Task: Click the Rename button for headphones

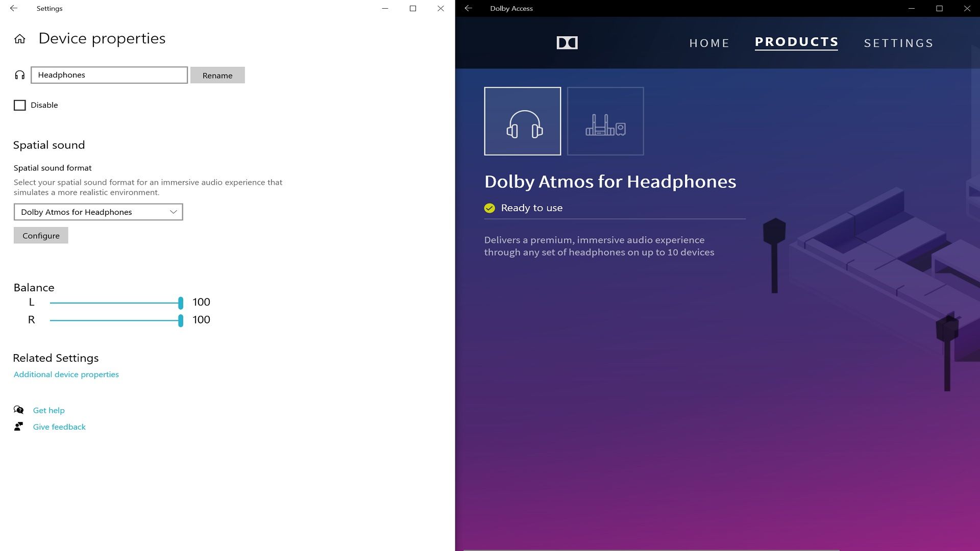Action: pyautogui.click(x=217, y=74)
